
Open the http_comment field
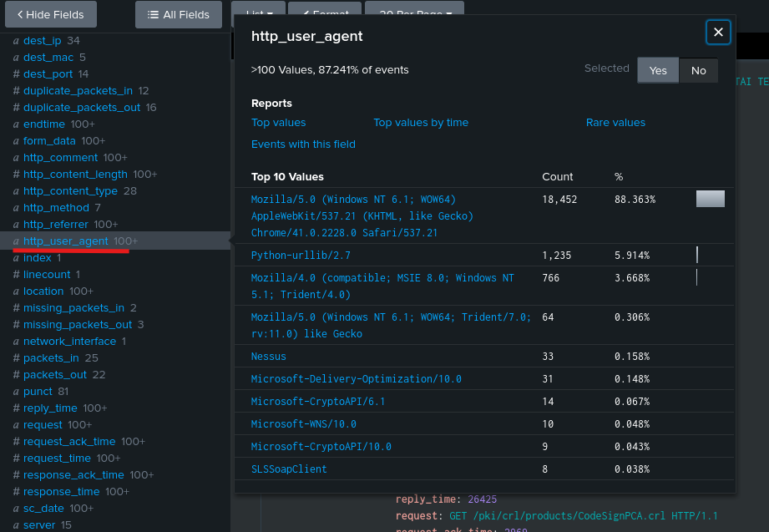60,158
